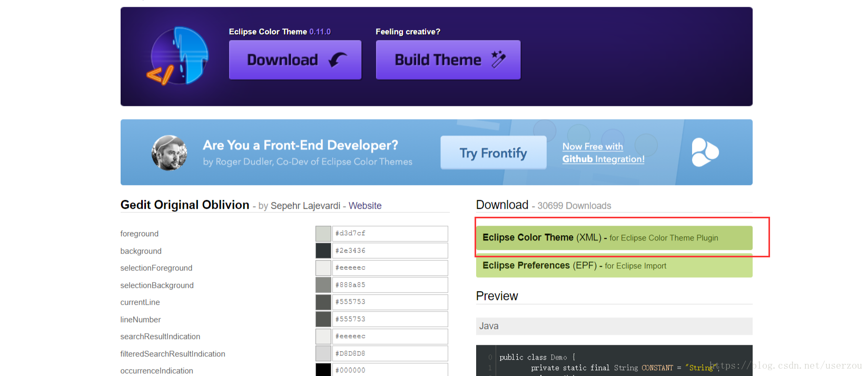The width and height of the screenshot is (868, 376).
Task: Click the searchResultIndication color swatch
Action: [323, 336]
